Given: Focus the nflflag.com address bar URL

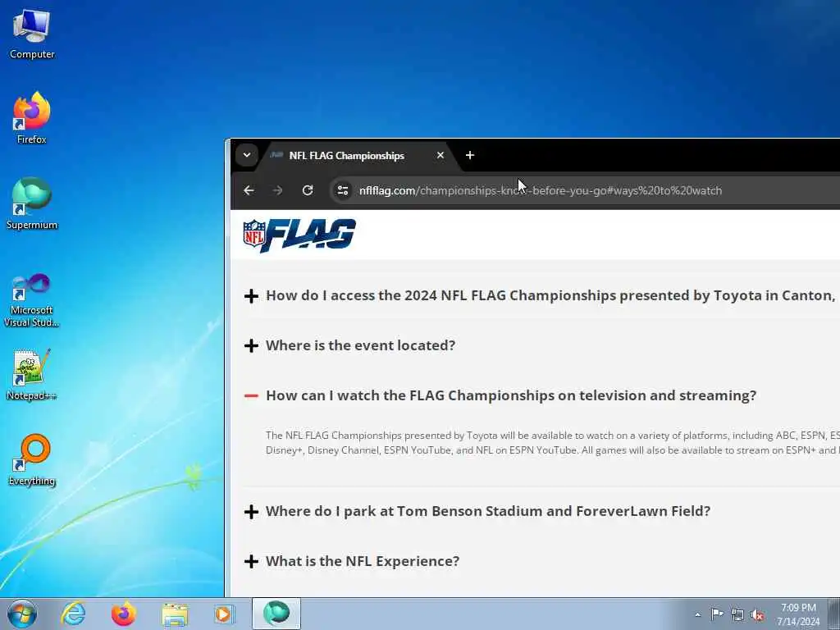Looking at the screenshot, I should (541, 190).
